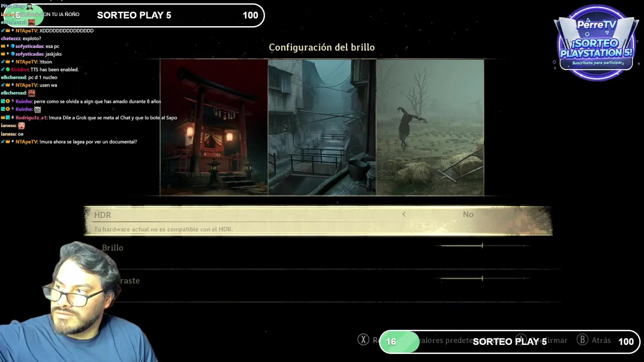Click the HDR value 'No'
Screen dimensions: 644x362
point(468,214)
